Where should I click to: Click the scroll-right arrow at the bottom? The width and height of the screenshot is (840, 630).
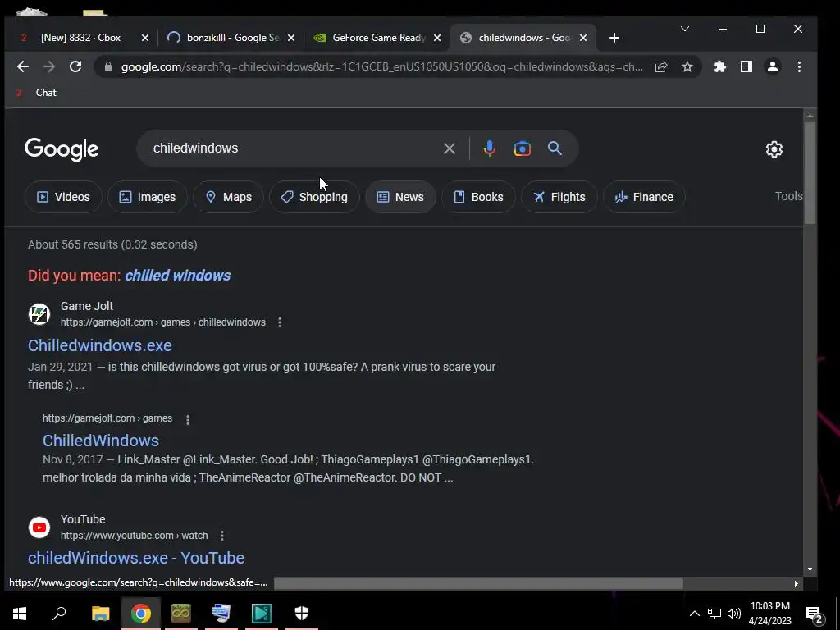tap(796, 583)
